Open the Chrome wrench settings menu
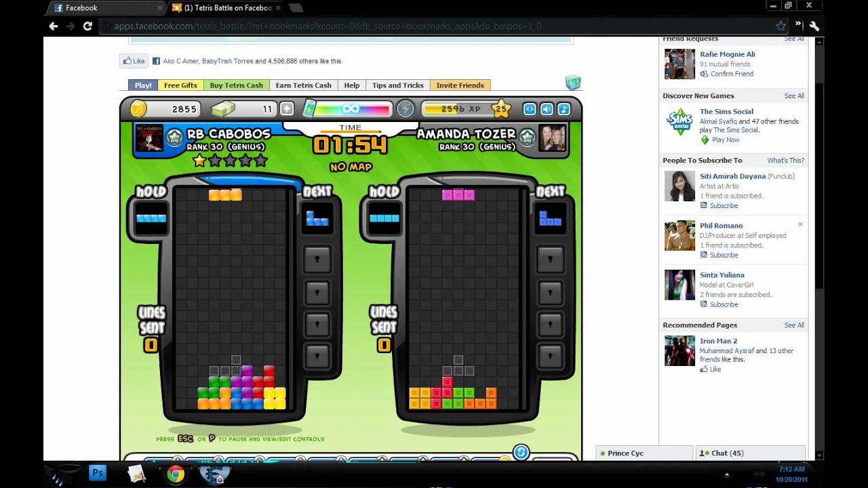 [814, 26]
